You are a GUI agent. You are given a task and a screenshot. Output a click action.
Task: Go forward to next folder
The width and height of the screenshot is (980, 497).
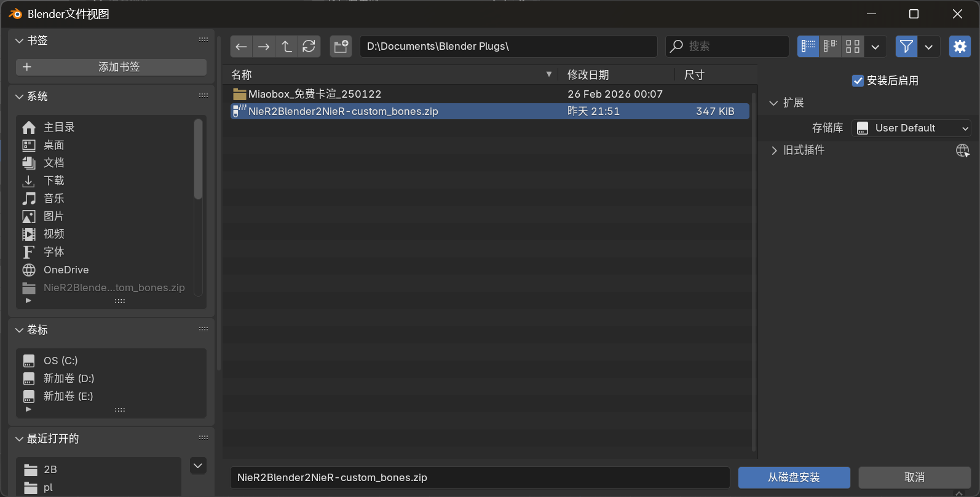click(x=264, y=47)
